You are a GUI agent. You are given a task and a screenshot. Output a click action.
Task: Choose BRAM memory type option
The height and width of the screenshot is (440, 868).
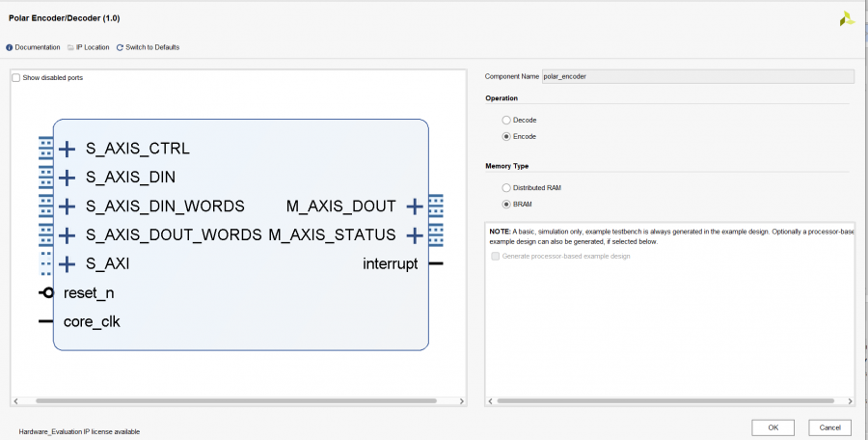(506, 205)
